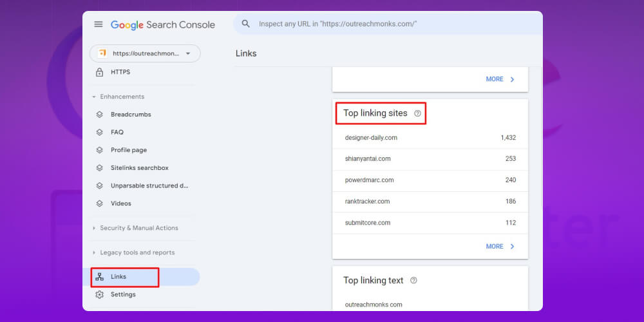The width and height of the screenshot is (644, 322).
Task: Click the 1,432 link count
Action: [x=508, y=138]
